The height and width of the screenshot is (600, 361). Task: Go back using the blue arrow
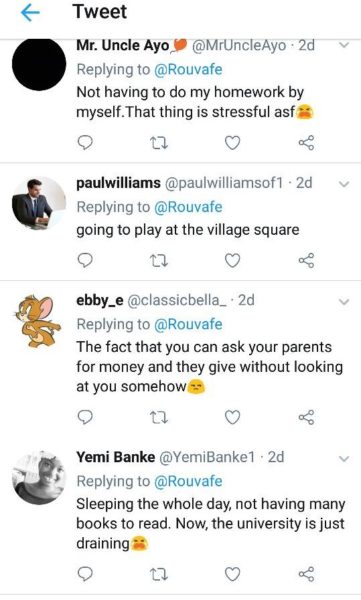tap(30, 13)
